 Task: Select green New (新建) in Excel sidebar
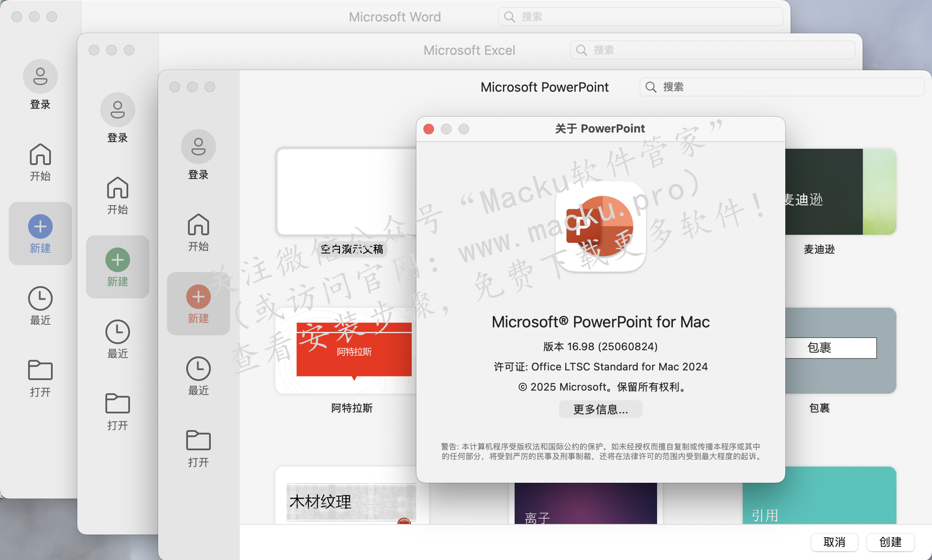point(117,267)
